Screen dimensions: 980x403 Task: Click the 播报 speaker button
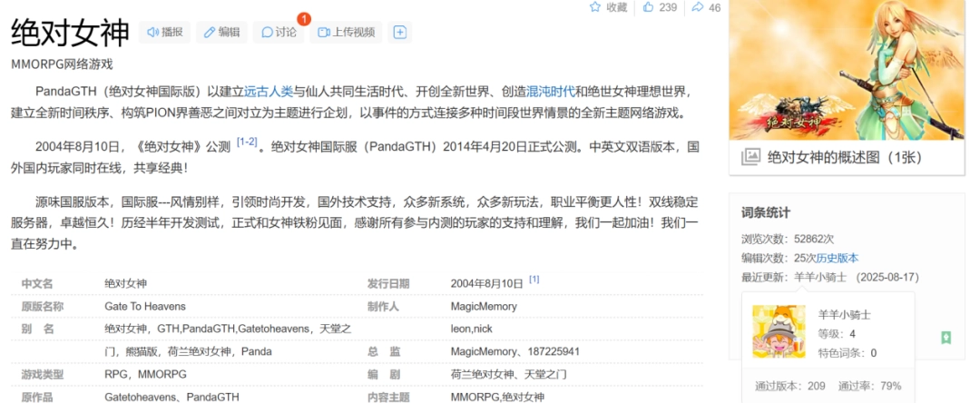pyautogui.click(x=164, y=33)
